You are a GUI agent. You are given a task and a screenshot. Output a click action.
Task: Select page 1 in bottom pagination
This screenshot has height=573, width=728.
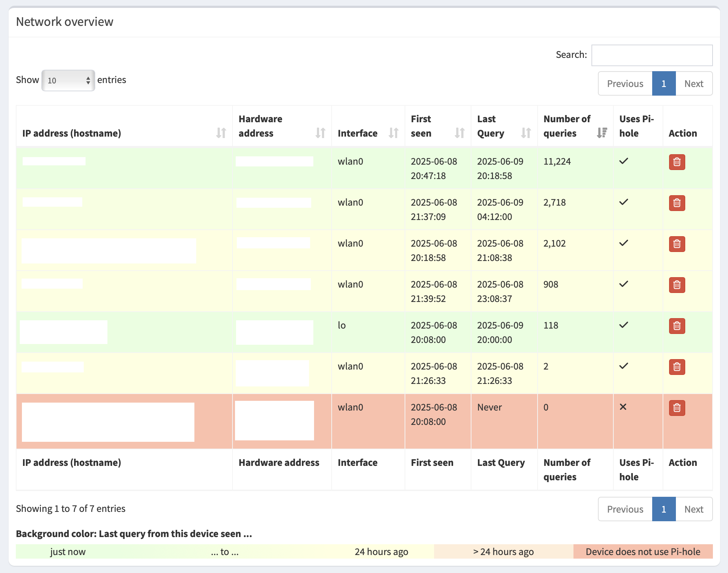point(663,509)
